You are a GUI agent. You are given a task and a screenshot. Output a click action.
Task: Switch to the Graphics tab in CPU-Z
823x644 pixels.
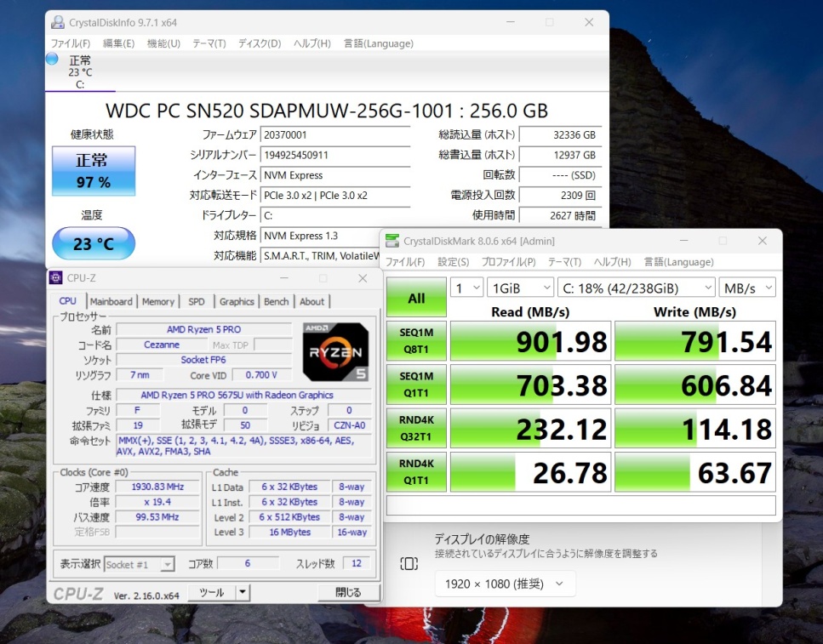tap(237, 302)
